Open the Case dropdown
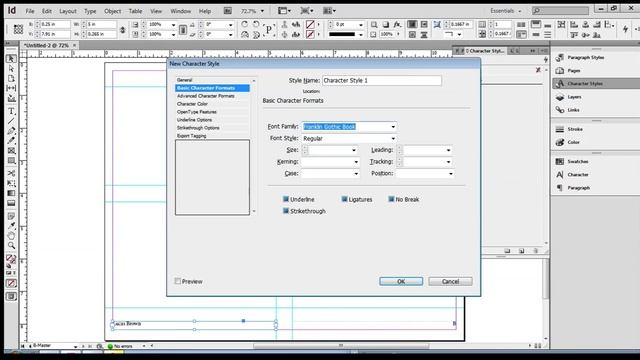Image resolution: width=640 pixels, height=360 pixels. pos(356,173)
